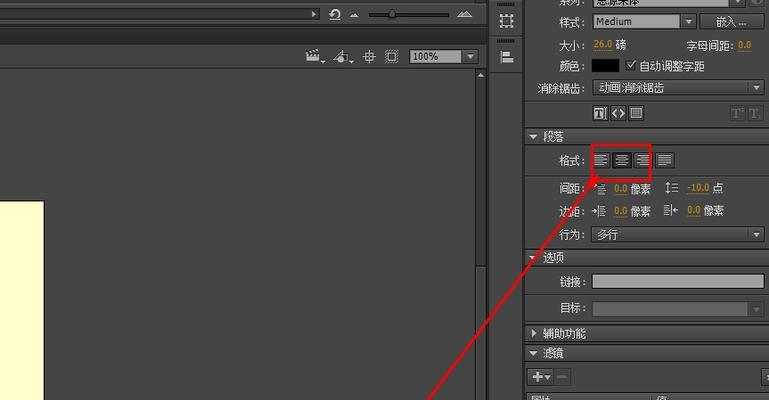The width and height of the screenshot is (769, 400).
Task: Open the 消除锯齿 anti-alias dropdown
Action: pos(678,88)
